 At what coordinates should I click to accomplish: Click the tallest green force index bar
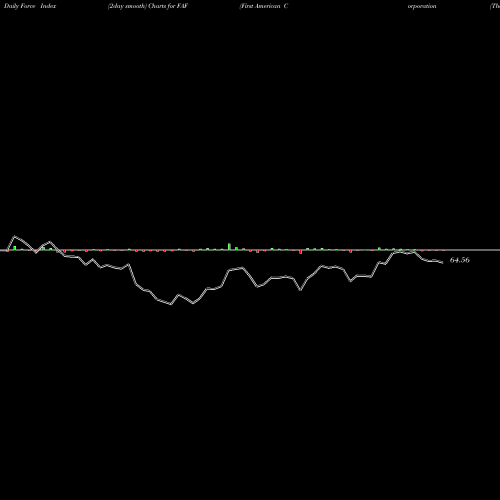coord(229,246)
